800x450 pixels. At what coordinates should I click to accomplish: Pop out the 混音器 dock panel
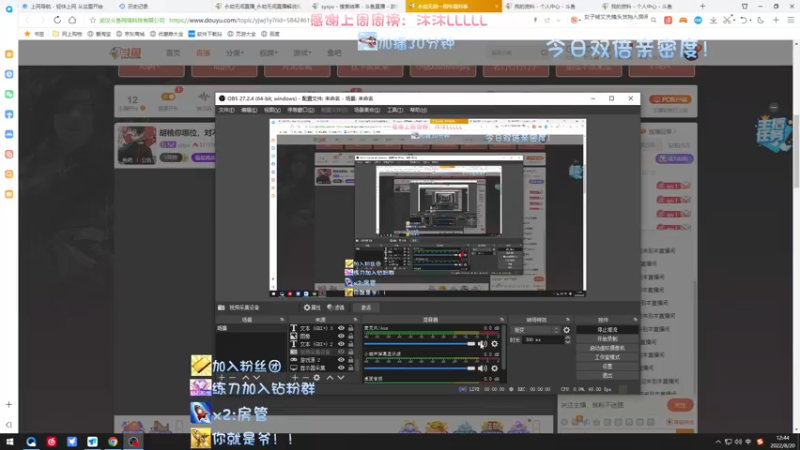tap(502, 320)
